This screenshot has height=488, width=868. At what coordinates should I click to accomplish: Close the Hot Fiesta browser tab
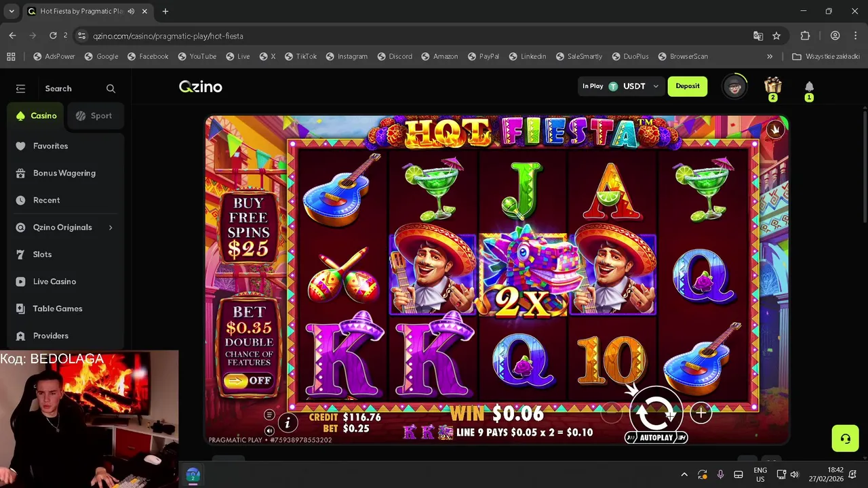[144, 12]
